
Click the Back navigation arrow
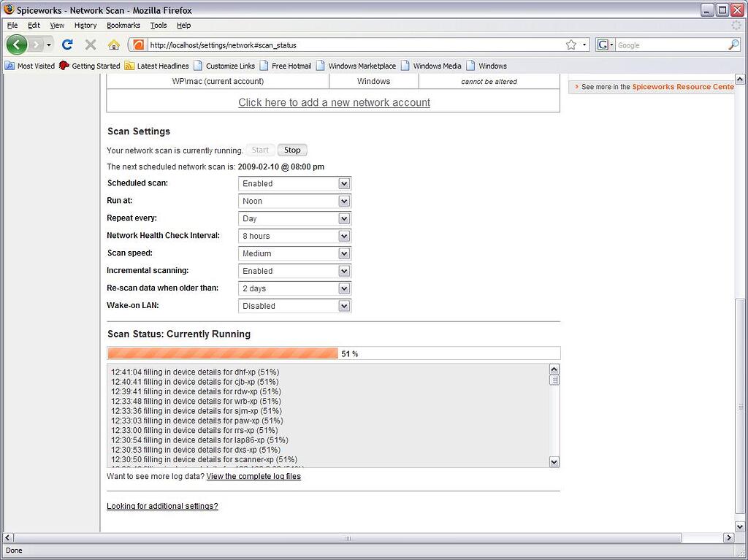pyautogui.click(x=16, y=45)
